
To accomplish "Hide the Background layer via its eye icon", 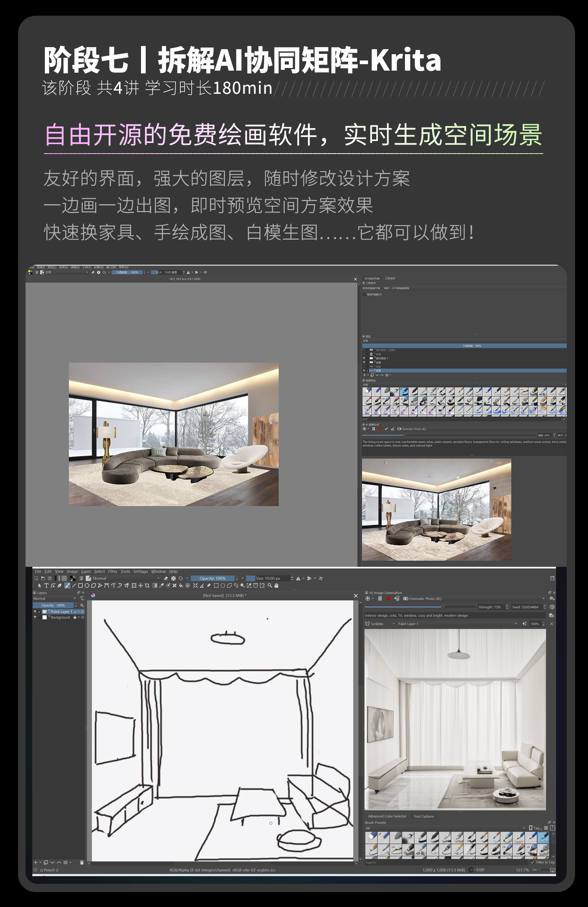I will pos(35,617).
